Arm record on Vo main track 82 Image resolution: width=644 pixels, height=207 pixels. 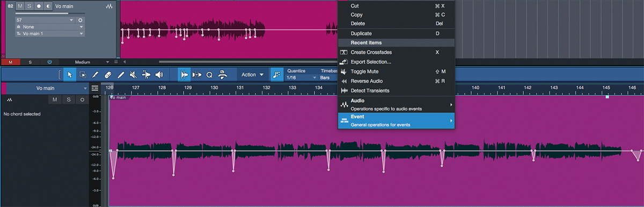click(x=39, y=6)
